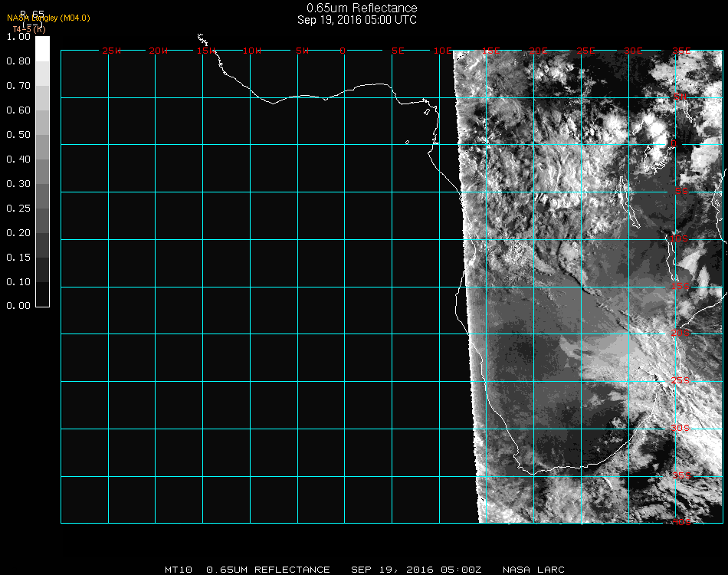The image size is (728, 575).
Task: Click the 0.65UM REFLECTANCE footer text
Action: pyautogui.click(x=268, y=570)
